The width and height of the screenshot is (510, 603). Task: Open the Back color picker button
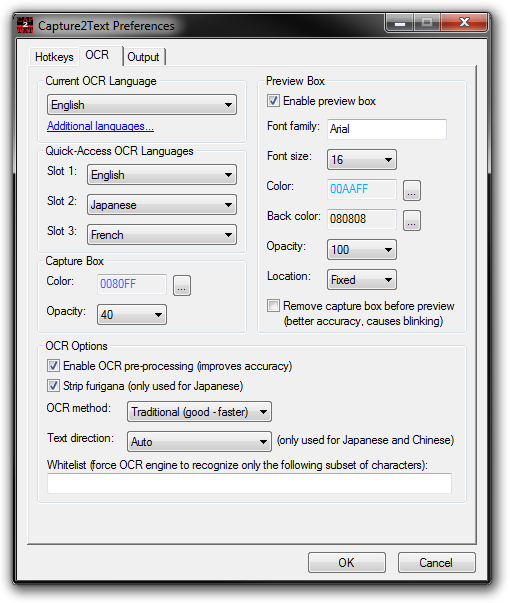412,220
